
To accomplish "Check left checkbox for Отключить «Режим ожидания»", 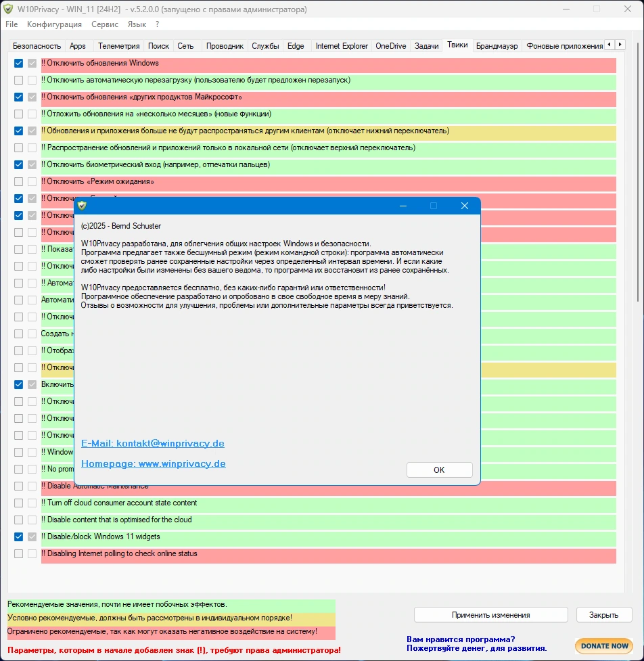I will (x=18, y=181).
